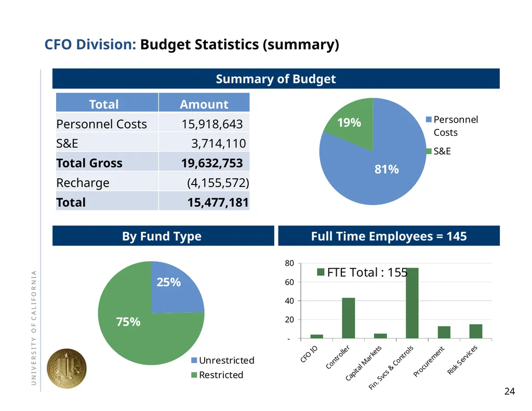Image resolution: width=532 pixels, height=411 pixels.
Task: Click the green Restricted legend swatch
Action: tap(194, 375)
